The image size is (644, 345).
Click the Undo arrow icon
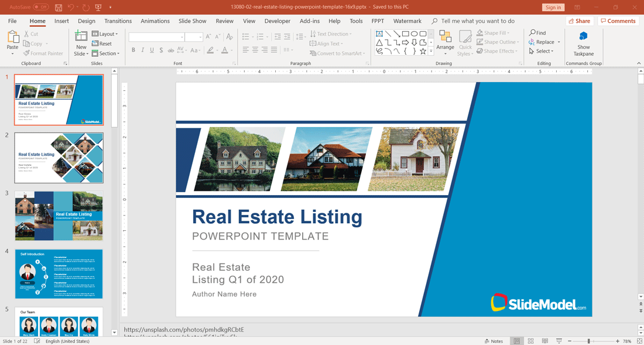pyautogui.click(x=71, y=8)
